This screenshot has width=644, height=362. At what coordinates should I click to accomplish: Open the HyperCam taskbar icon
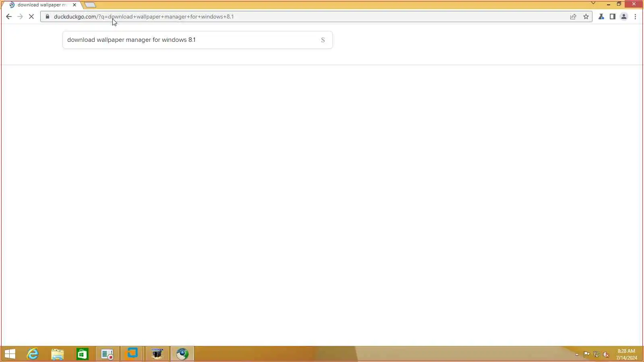pos(157,354)
